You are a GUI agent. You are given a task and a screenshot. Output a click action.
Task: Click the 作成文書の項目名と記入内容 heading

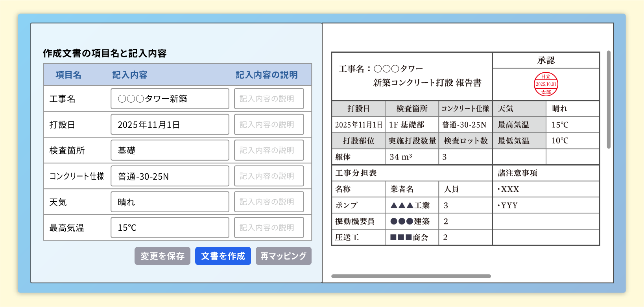(x=105, y=53)
